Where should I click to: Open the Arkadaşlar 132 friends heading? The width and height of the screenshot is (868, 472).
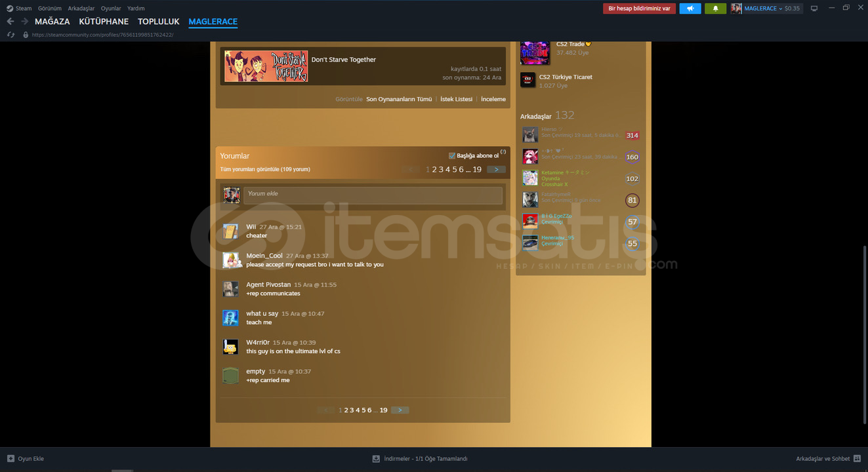(547, 115)
